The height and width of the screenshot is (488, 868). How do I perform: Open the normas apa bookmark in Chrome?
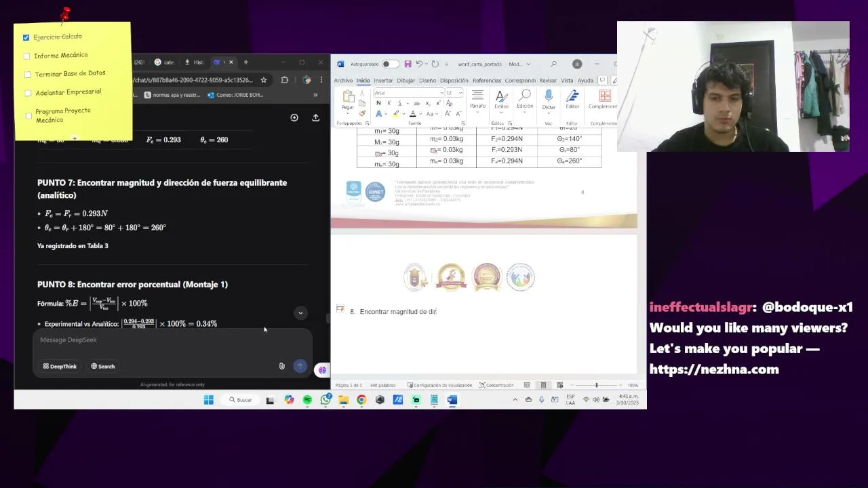point(172,95)
